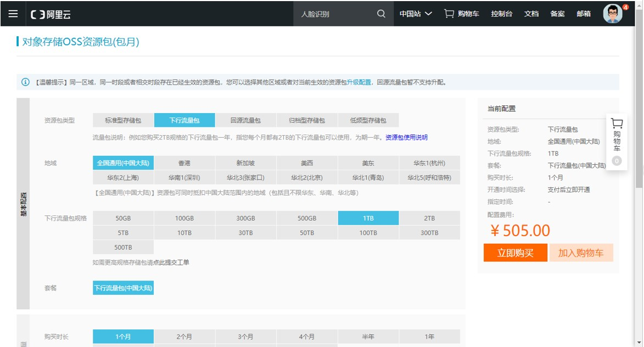Set purchase duration to 4个月
The width and height of the screenshot is (644, 347).
[x=307, y=337]
